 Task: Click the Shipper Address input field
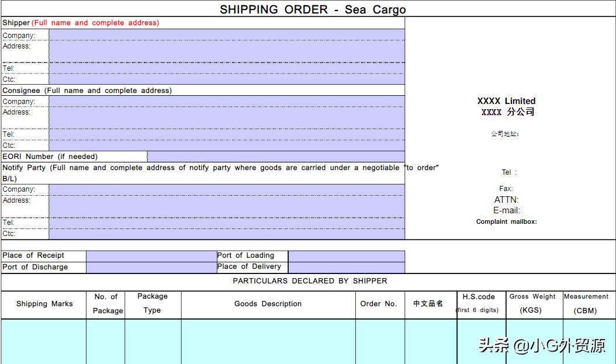pos(227,51)
